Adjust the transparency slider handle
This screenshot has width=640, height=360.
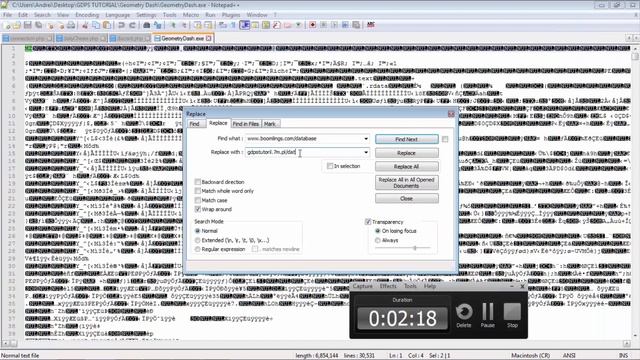[x=415, y=248]
